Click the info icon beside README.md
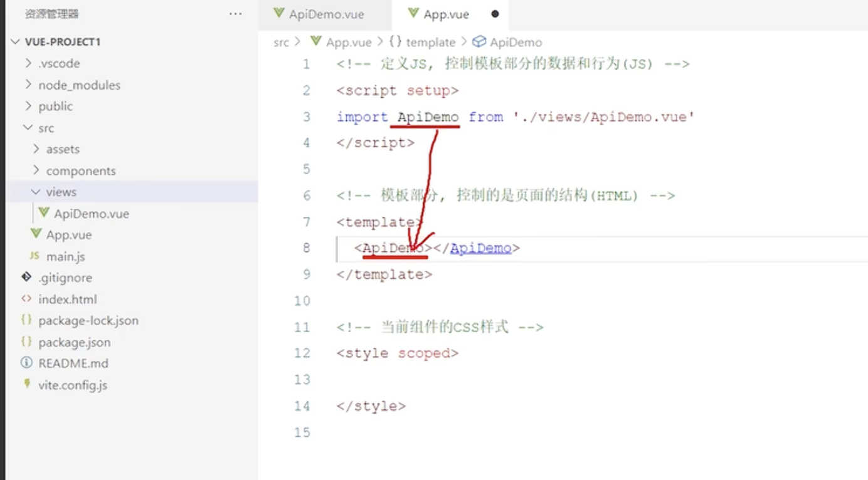 tap(26, 363)
